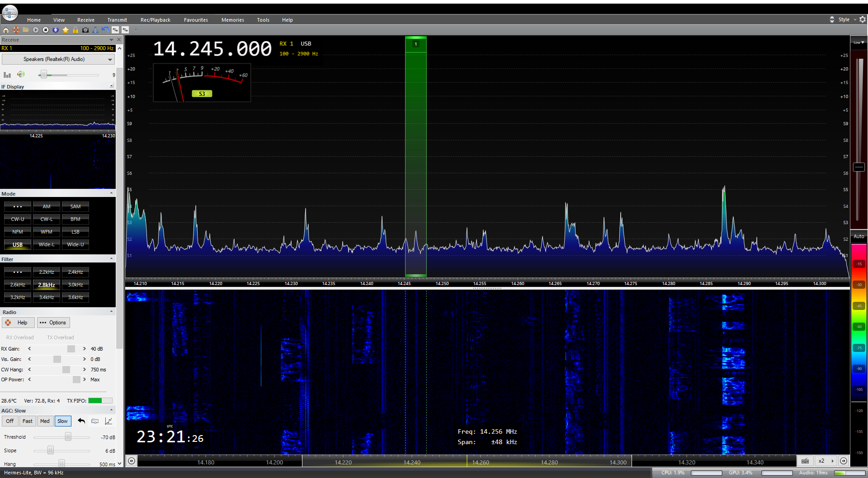Open the Speakers audio output dropdown

110,60
